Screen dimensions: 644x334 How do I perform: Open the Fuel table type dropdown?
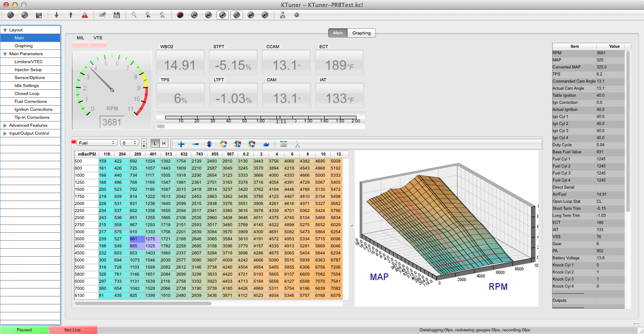tap(97, 142)
